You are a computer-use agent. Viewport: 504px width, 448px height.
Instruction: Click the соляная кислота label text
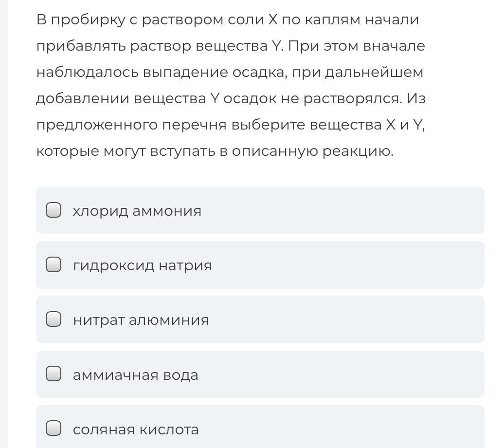[x=136, y=429]
